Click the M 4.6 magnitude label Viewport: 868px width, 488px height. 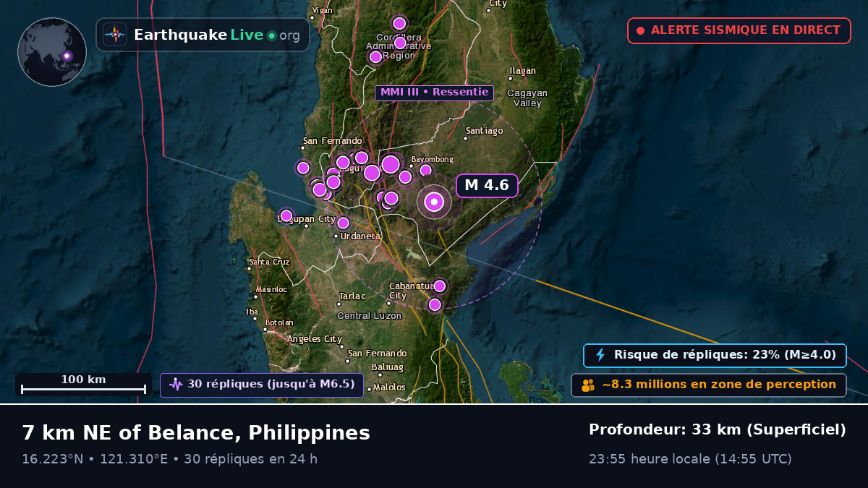coord(487,186)
